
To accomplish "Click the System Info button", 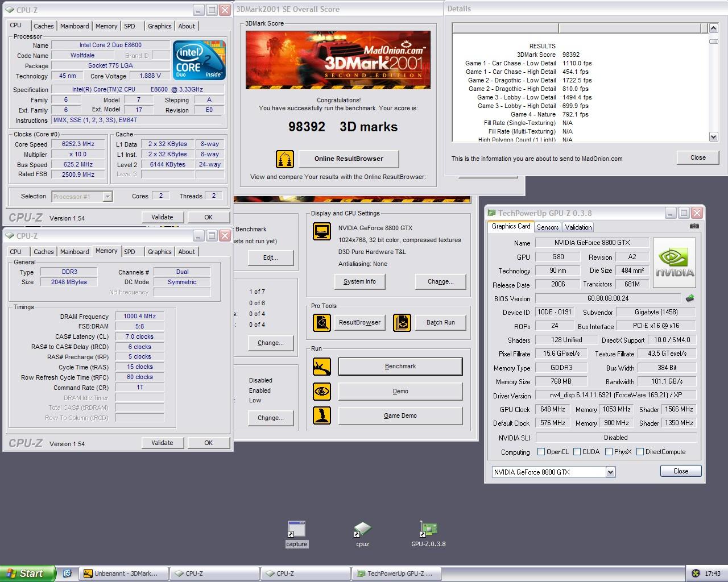I will pos(359,281).
